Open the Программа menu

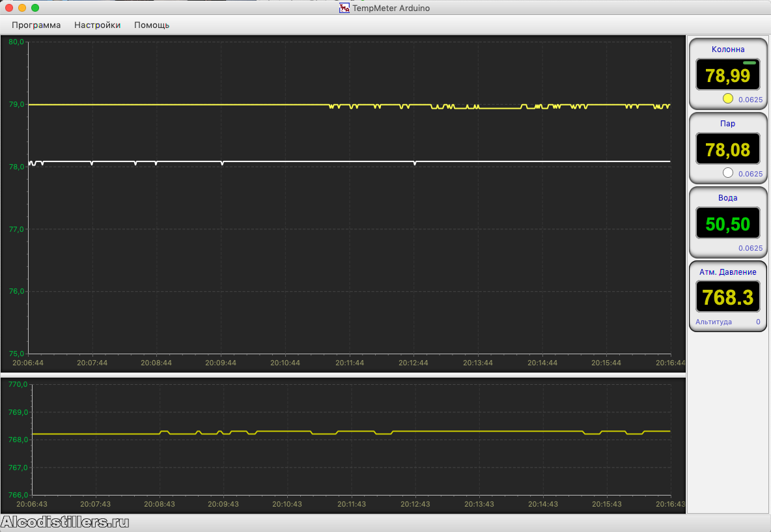[x=36, y=25]
